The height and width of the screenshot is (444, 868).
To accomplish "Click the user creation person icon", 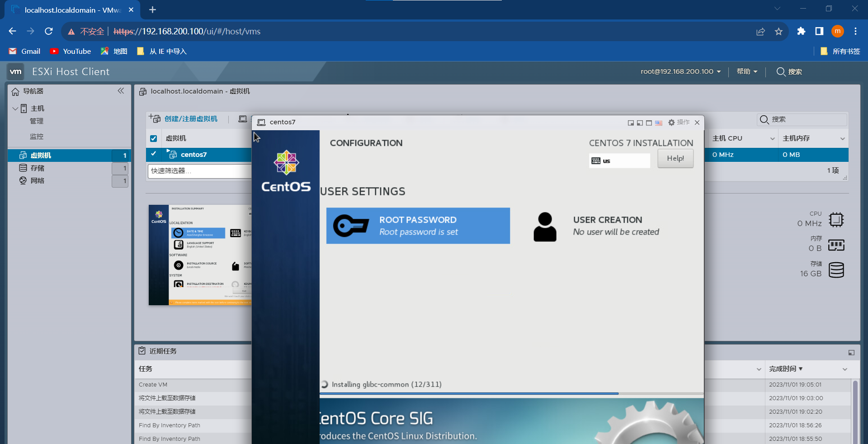I will [x=545, y=227].
